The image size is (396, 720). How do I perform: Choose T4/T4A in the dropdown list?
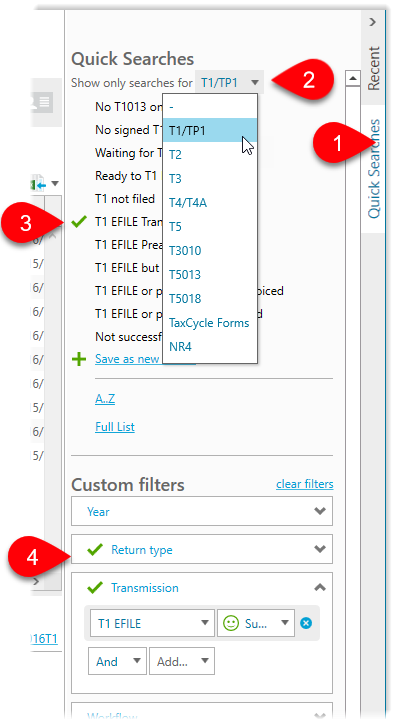point(210,202)
